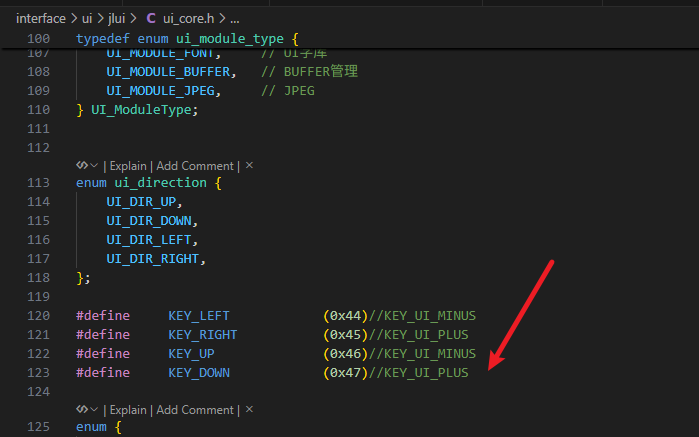Viewport: 699px width, 437px height.
Task: Open the chevron dropdown above enum ui_direction
Action: pos(94,166)
